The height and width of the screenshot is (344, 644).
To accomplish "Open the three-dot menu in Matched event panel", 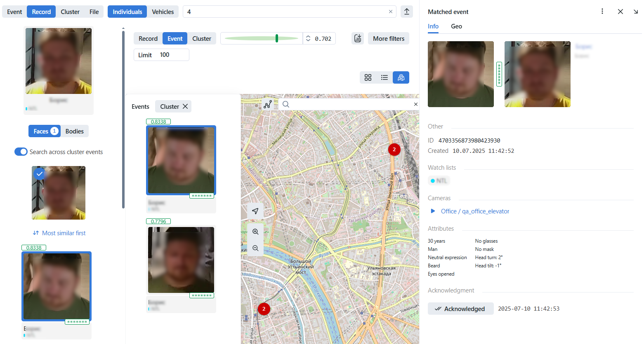I will coord(602,12).
